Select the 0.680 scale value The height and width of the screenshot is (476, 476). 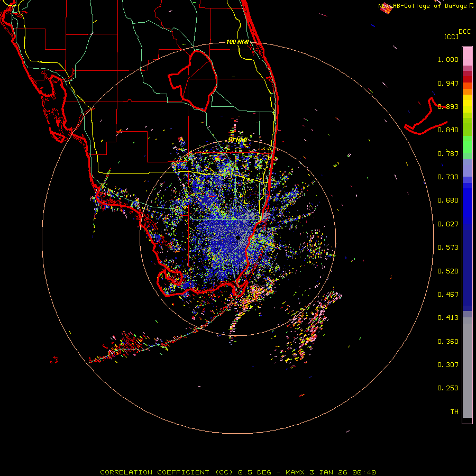(448, 200)
